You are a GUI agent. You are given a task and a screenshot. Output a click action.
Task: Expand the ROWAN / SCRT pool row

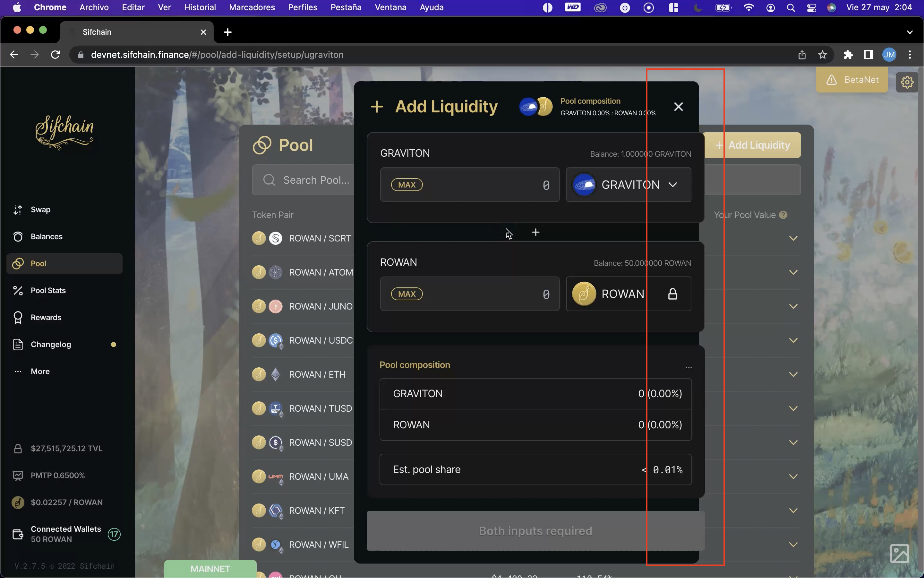pyautogui.click(x=793, y=239)
